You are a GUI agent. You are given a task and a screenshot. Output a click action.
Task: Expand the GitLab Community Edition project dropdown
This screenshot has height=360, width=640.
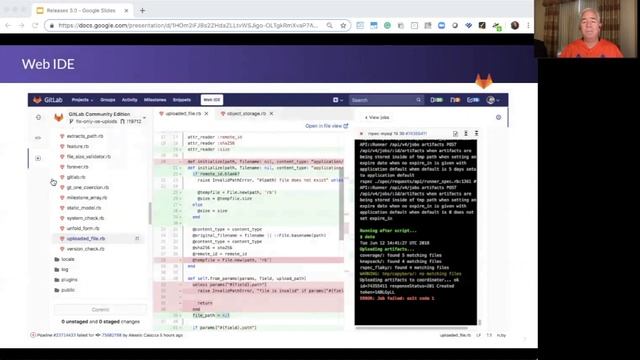pos(144,118)
